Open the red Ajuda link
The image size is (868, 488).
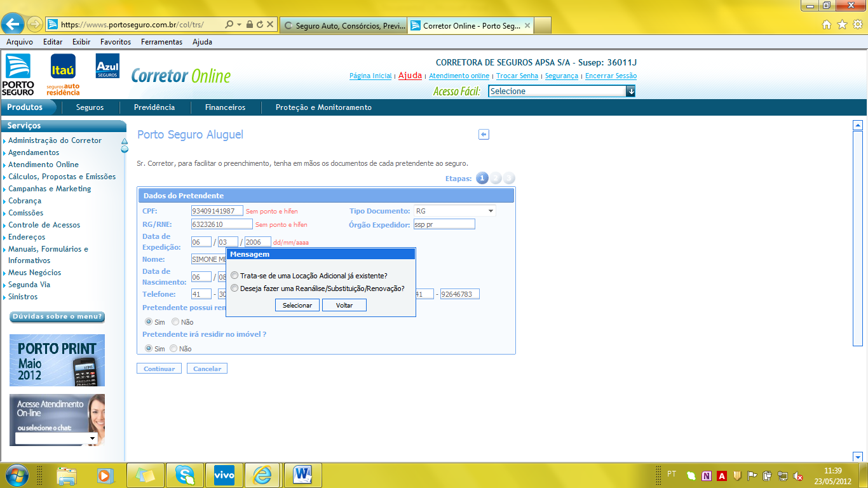pos(410,75)
